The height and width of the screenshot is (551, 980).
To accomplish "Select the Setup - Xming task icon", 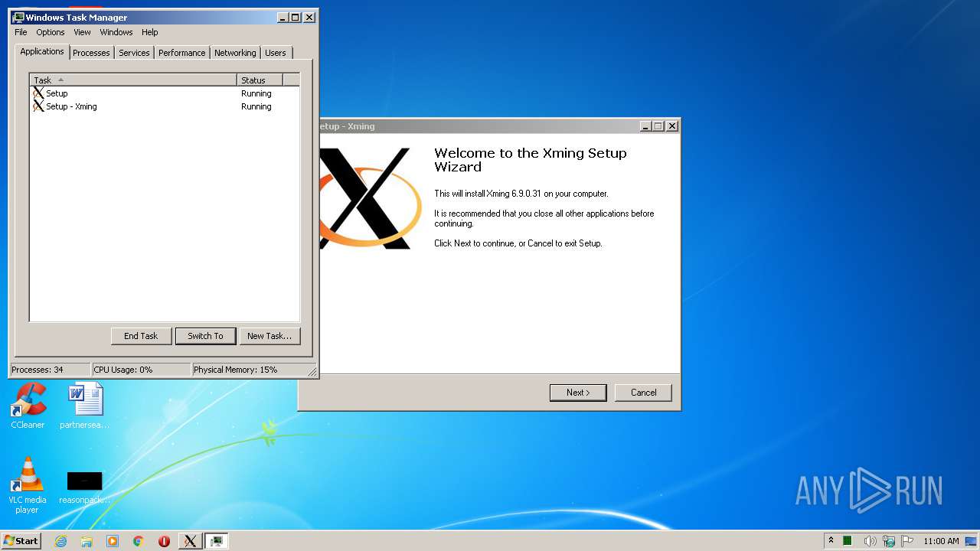I will coord(38,106).
